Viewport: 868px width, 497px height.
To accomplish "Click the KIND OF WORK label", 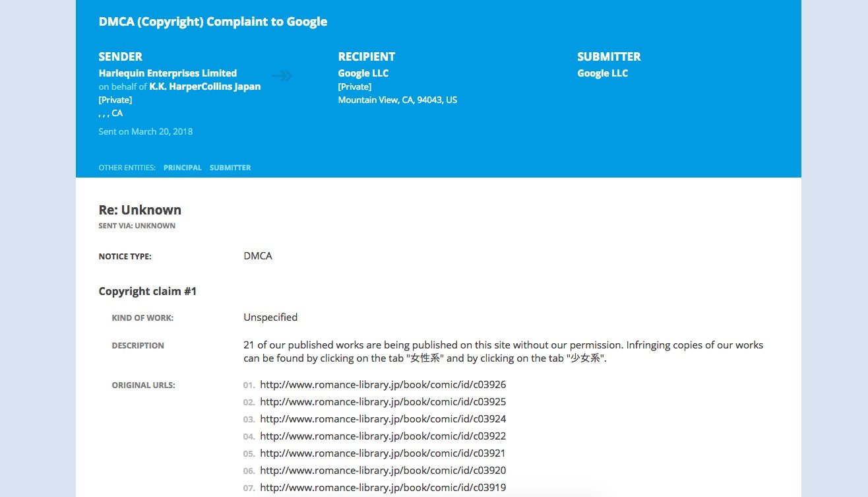I will pyautogui.click(x=142, y=318).
